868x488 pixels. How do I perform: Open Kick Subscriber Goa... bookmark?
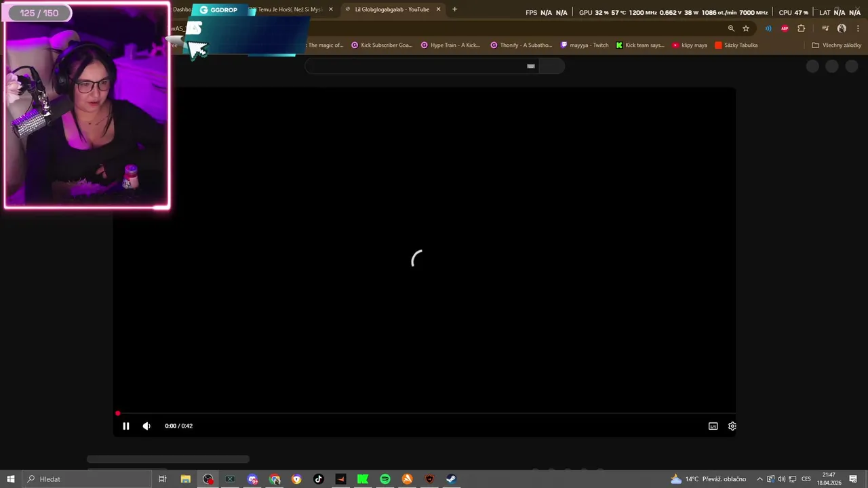click(382, 45)
